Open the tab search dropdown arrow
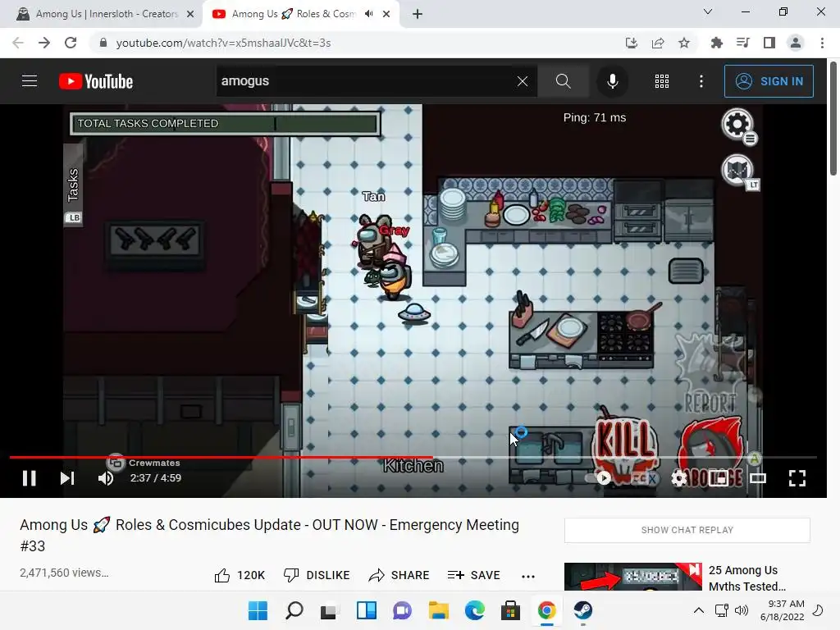840x630 pixels. pyautogui.click(x=708, y=11)
